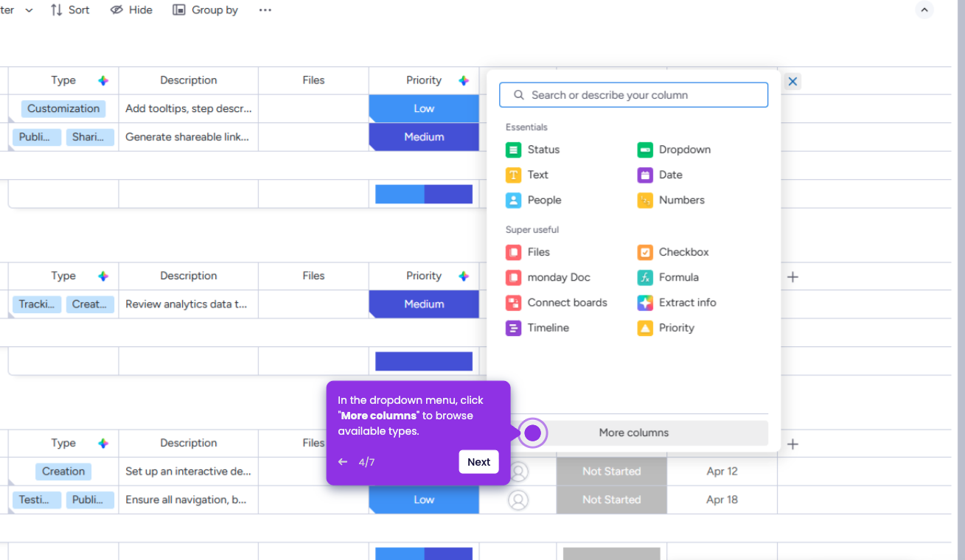
Task: Open the Filter dropdown arrow
Action: pyautogui.click(x=29, y=10)
